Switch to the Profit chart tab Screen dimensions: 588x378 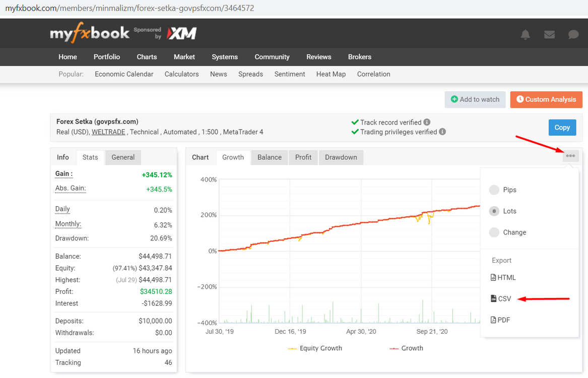point(303,157)
